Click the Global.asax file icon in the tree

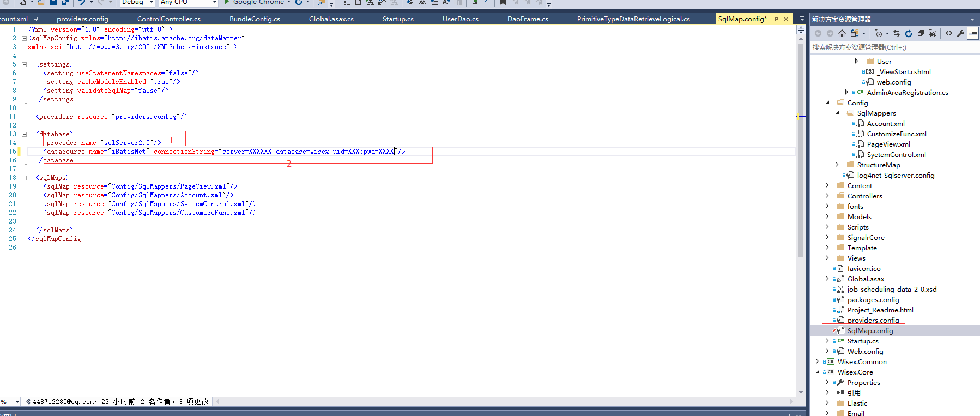pyautogui.click(x=841, y=279)
